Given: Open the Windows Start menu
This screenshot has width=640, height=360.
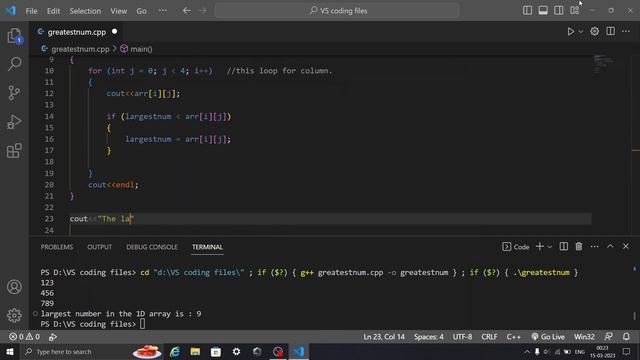Looking at the screenshot, I should 10,351.
